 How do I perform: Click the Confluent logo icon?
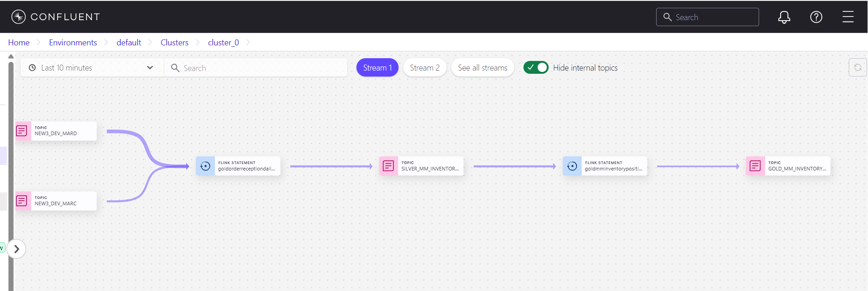(18, 17)
